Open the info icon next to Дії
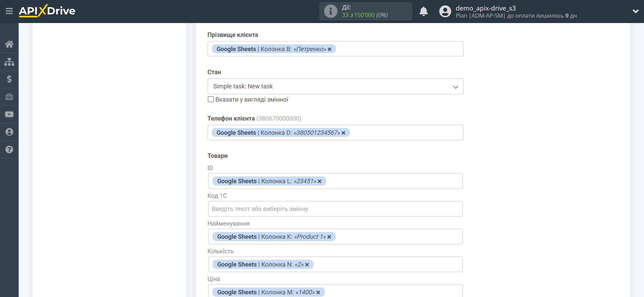The height and width of the screenshot is (297, 644). pos(330,11)
